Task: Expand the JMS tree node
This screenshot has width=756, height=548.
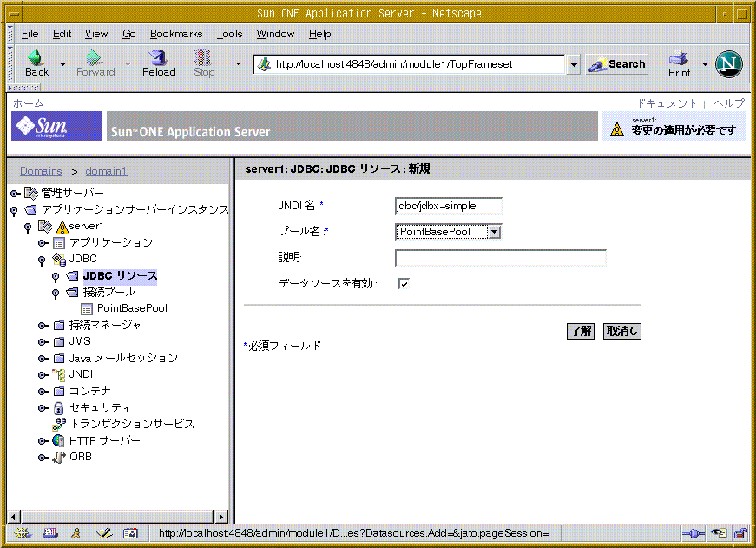Action: [x=43, y=342]
